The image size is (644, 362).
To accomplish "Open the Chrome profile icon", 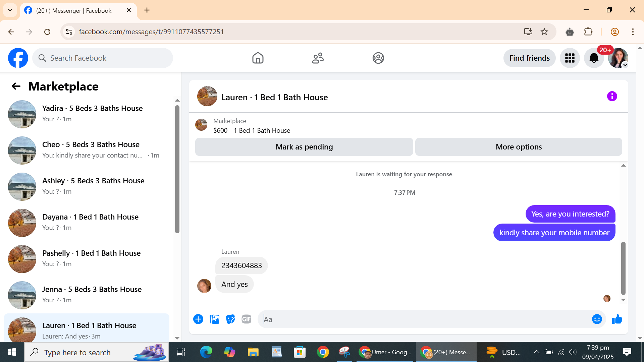I will pyautogui.click(x=614, y=32).
